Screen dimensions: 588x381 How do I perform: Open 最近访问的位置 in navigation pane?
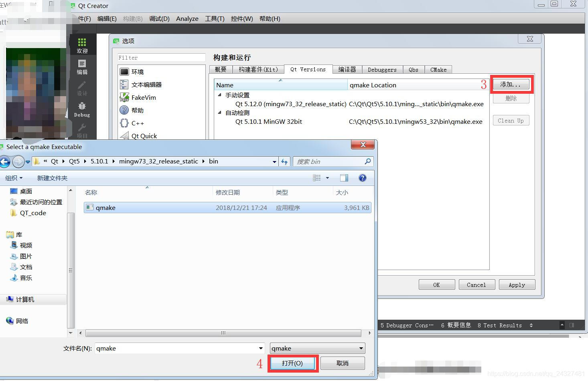click(x=36, y=202)
